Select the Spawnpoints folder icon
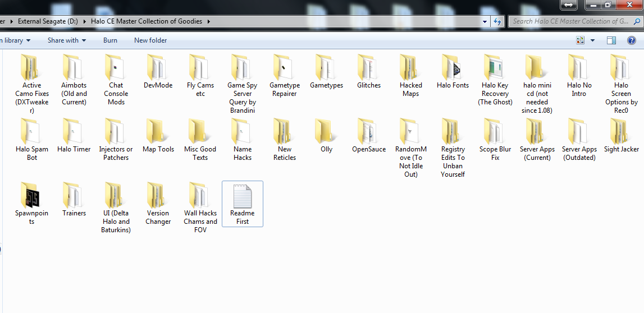Screen dimensions: 644x313 (31, 195)
